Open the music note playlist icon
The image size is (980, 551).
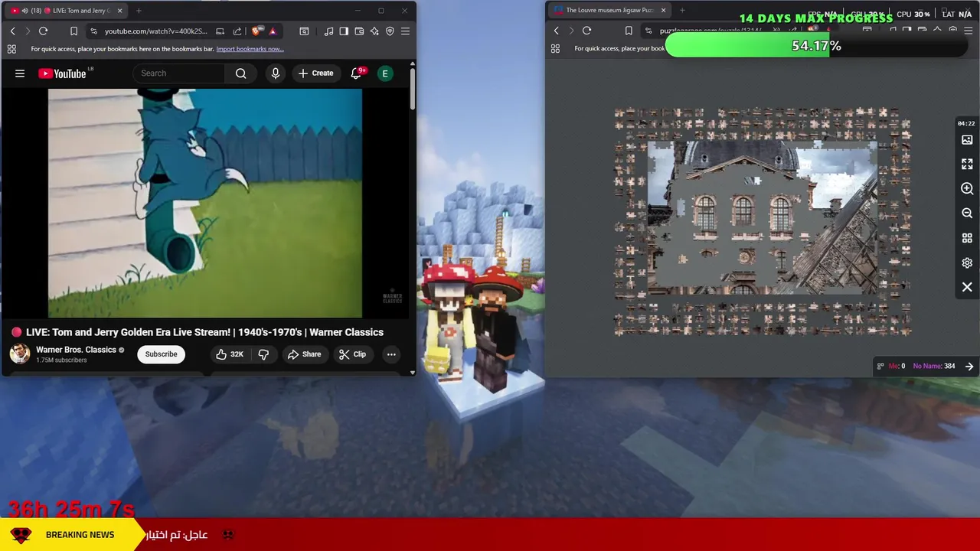tap(329, 31)
